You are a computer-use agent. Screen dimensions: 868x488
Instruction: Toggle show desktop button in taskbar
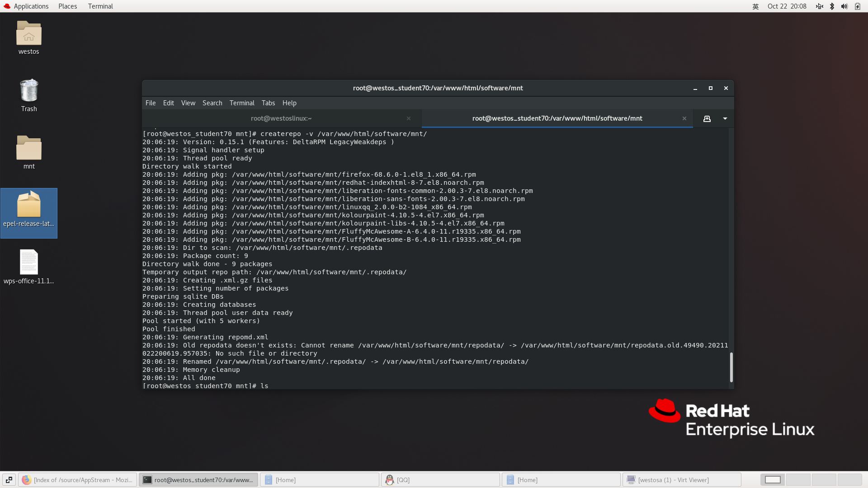[x=9, y=480]
